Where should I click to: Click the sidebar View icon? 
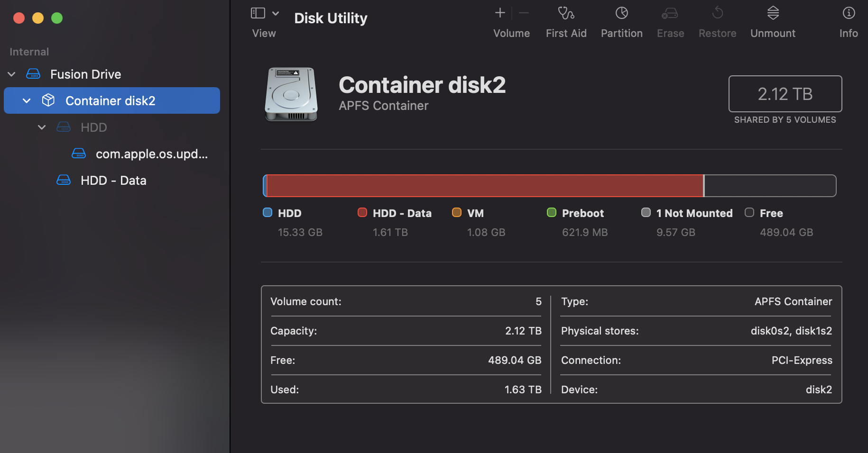click(x=258, y=13)
